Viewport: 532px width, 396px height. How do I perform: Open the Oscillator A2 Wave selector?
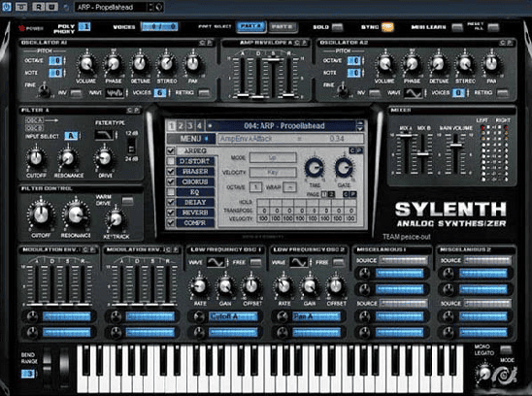413,92
